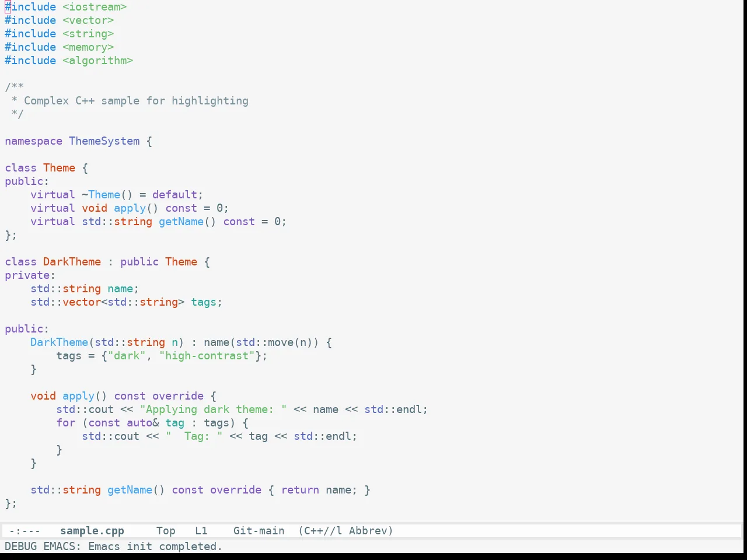
Task: Click the 'return' keyword in getName
Action: coord(300,490)
